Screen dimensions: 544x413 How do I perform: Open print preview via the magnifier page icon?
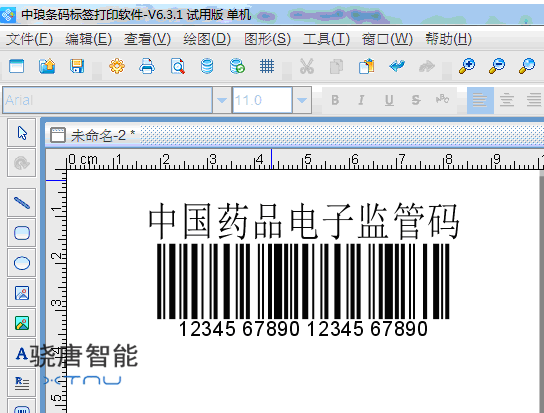(x=177, y=66)
